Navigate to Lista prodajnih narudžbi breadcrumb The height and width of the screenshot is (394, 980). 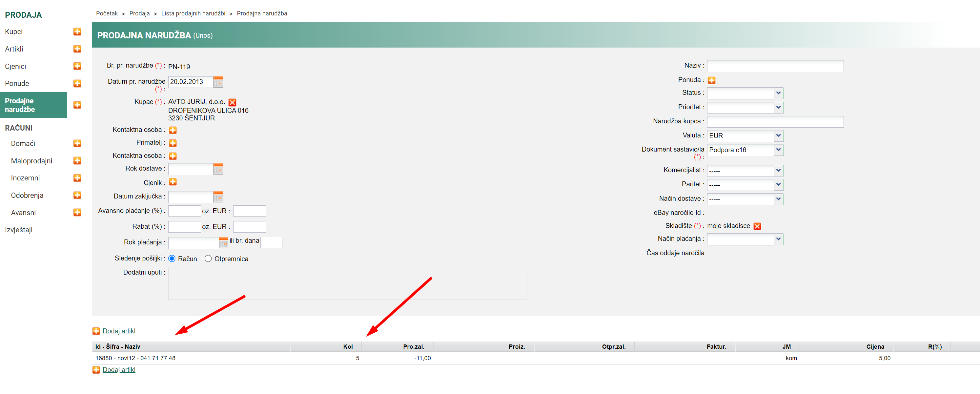[193, 13]
